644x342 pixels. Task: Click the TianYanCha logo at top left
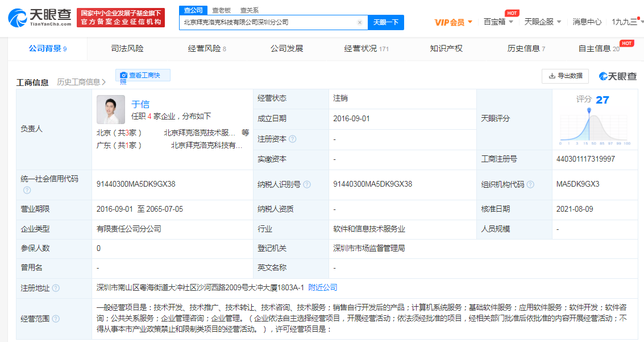tap(40, 18)
